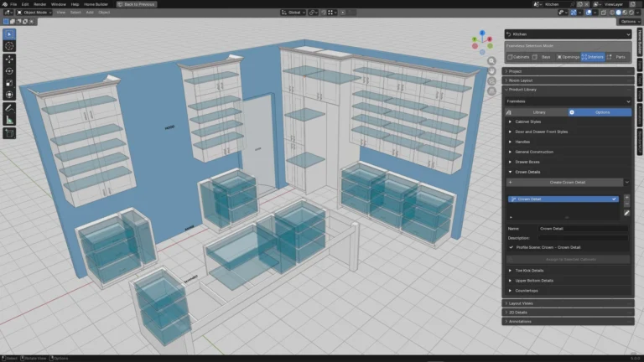Screen dimensions: 644x362
Task: Open the Edit menu
Action: coord(25,4)
